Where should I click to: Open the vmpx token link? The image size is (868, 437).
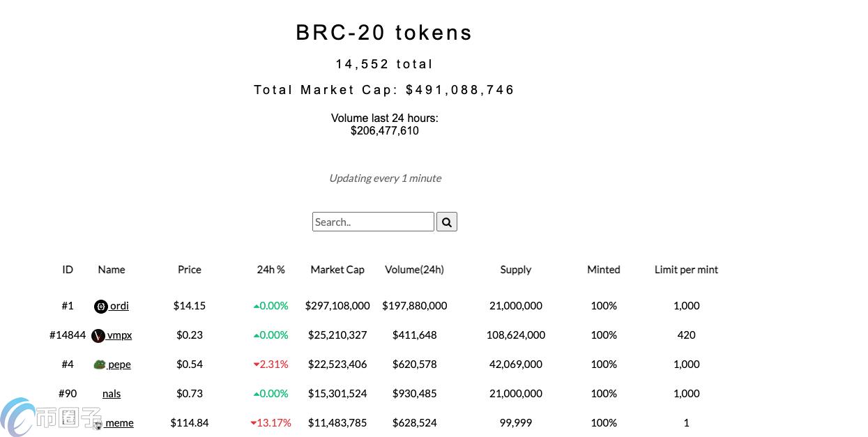[x=119, y=335]
